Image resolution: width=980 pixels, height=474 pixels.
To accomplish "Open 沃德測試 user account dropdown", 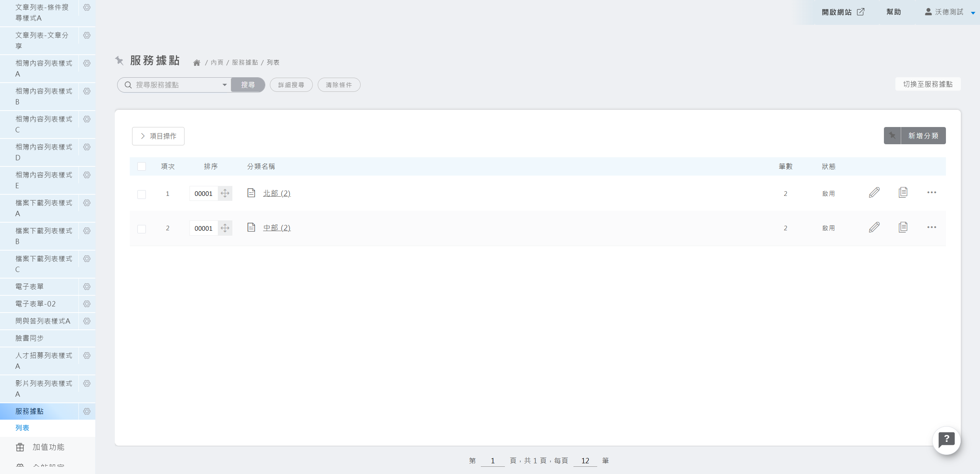I will [x=950, y=12].
